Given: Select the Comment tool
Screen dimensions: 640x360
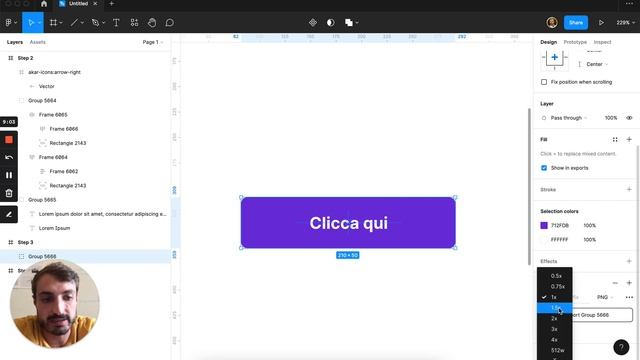Looking at the screenshot, I should 170,23.
